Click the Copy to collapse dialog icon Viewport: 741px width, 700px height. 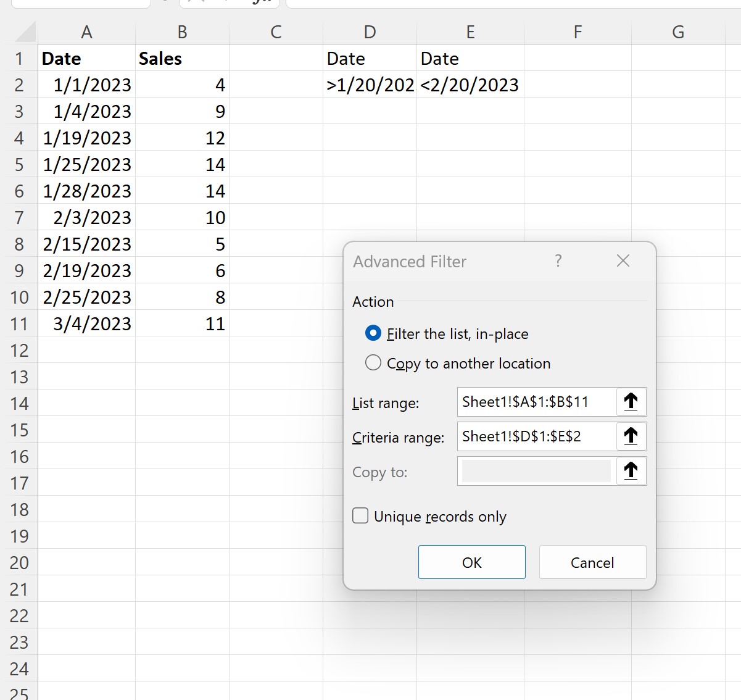(x=631, y=471)
